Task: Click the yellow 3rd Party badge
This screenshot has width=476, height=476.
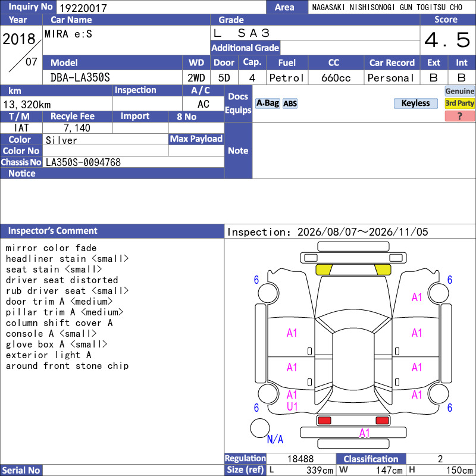Action: tap(459, 103)
